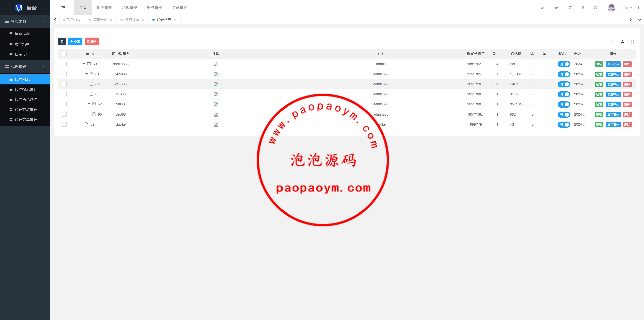Open 代理菜单管理 in sidebar
The image size is (644, 320).
click(x=25, y=120)
